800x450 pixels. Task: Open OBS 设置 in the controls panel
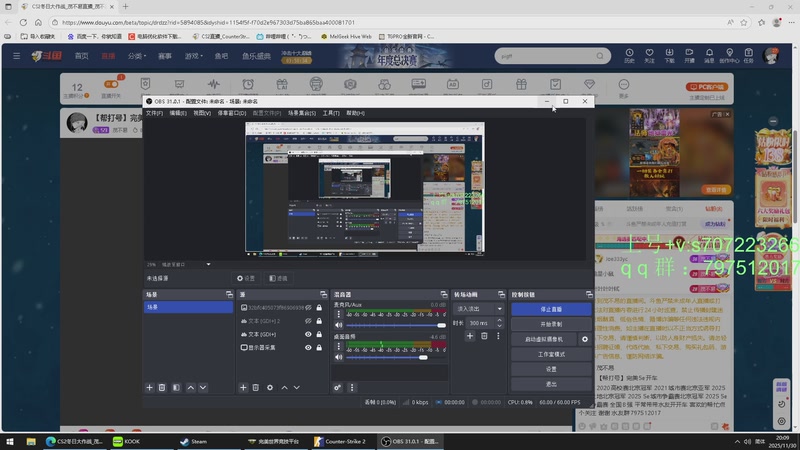click(x=551, y=369)
